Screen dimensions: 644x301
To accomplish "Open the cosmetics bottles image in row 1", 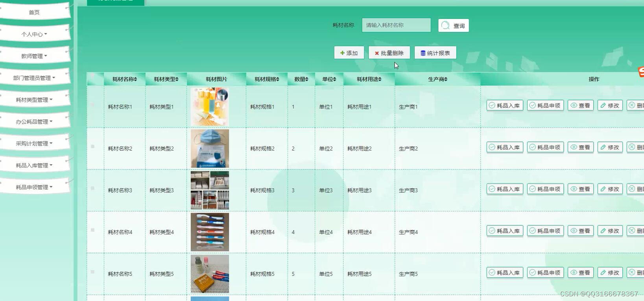I will click(210, 107).
